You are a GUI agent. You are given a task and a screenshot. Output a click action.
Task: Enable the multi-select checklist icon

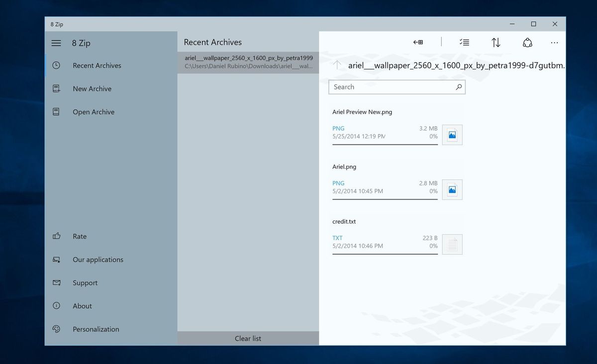pyautogui.click(x=465, y=42)
